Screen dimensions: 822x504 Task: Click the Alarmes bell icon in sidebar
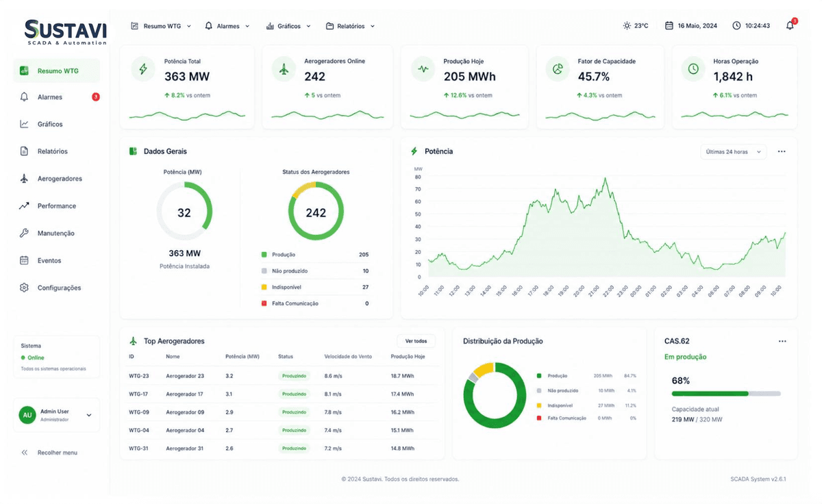(x=24, y=97)
